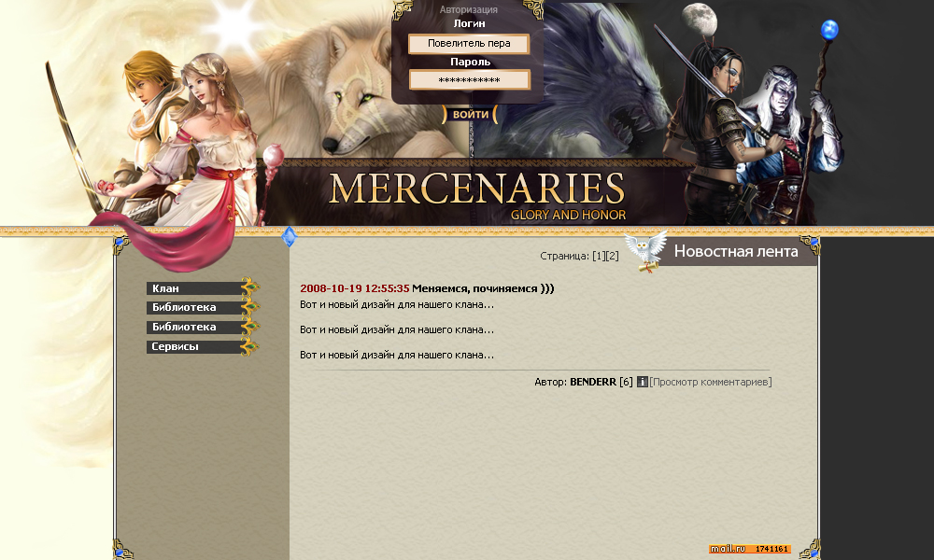Open the Просмотр комментариев link
The image size is (934, 560).
click(x=711, y=382)
